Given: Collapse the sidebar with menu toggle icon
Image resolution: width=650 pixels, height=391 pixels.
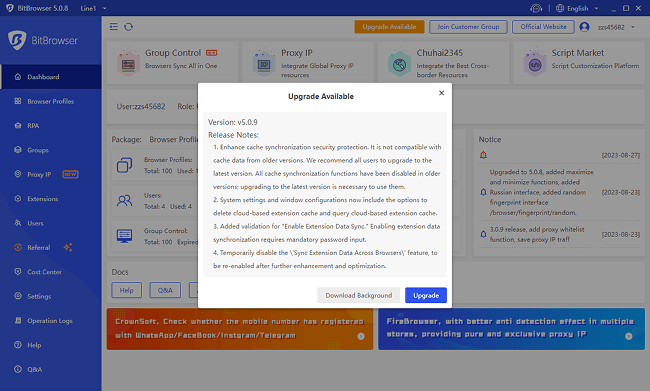Looking at the screenshot, I should (x=114, y=27).
